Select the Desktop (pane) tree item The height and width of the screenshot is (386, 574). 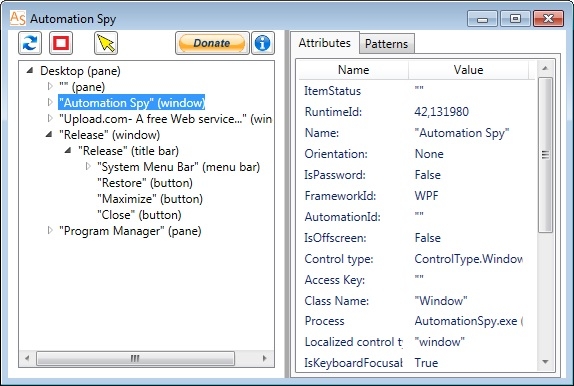point(80,71)
